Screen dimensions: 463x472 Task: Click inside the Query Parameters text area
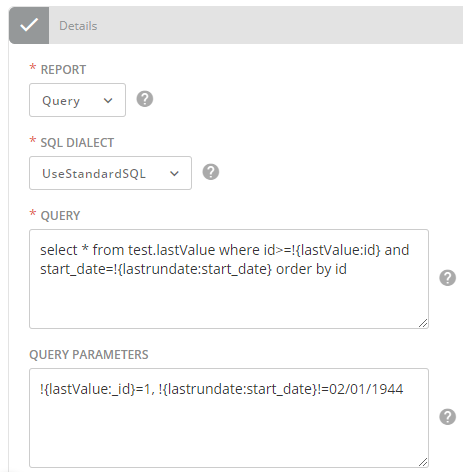229,418
